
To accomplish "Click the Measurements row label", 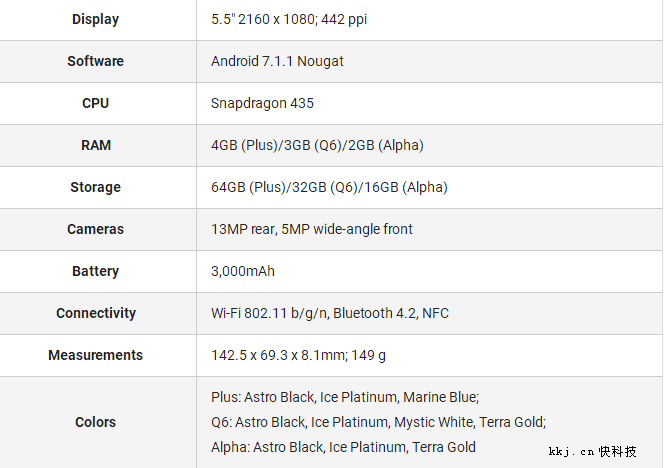I will point(96,355).
